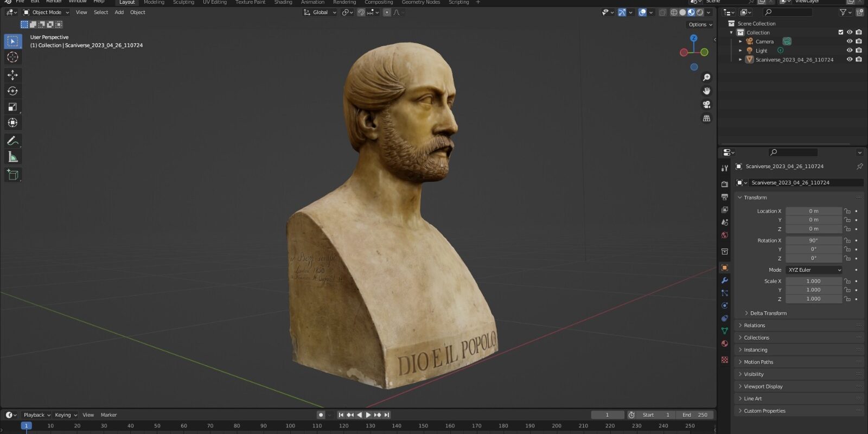Image resolution: width=868 pixels, height=434 pixels.
Task: Switch to orthographic view with the grid icon
Action: (706, 118)
